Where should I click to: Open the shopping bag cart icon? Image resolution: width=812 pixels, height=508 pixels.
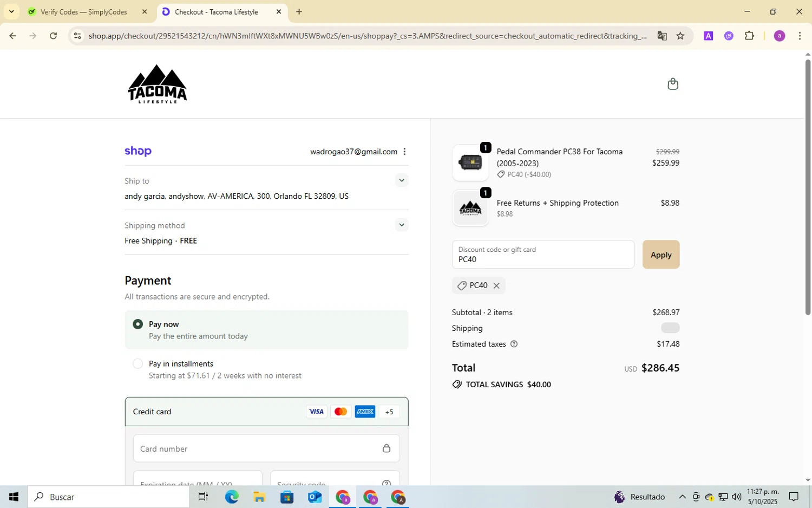pos(673,84)
